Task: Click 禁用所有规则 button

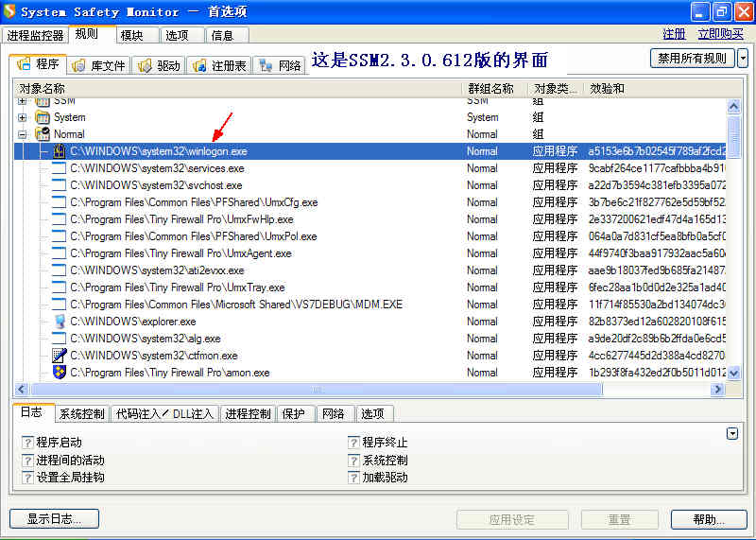Action: click(693, 58)
